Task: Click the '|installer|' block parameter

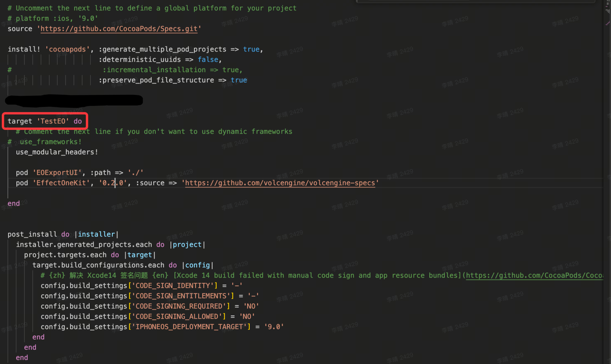Action: tap(96, 234)
